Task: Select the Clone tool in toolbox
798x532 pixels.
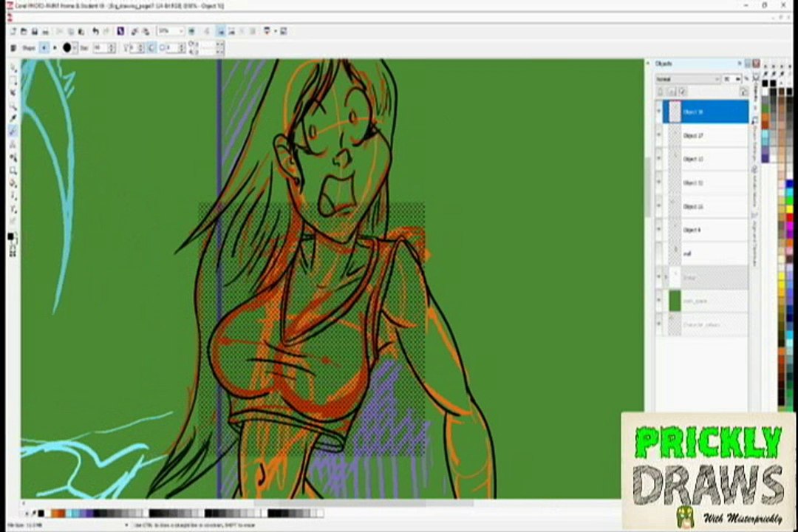Action: click(x=13, y=158)
